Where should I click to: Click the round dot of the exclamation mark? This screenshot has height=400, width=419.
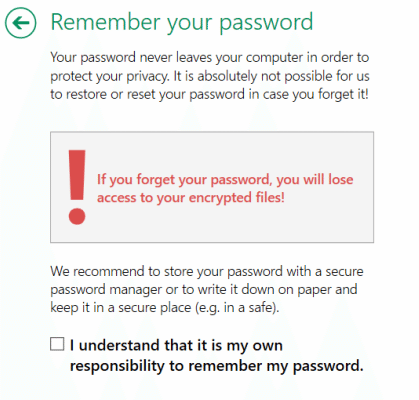click(77, 216)
